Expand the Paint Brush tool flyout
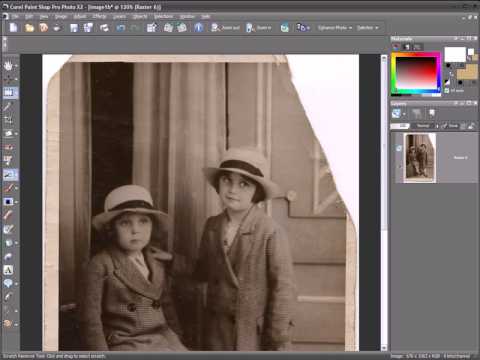 pos(16,188)
